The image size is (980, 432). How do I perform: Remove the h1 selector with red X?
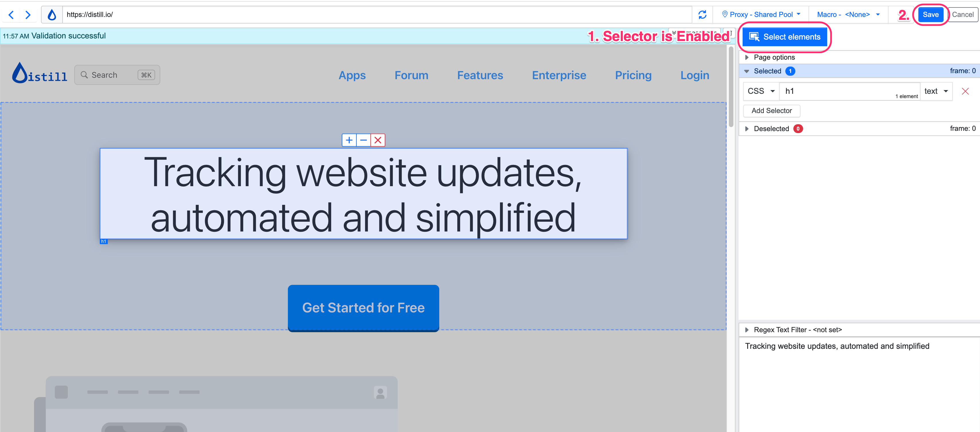click(965, 91)
